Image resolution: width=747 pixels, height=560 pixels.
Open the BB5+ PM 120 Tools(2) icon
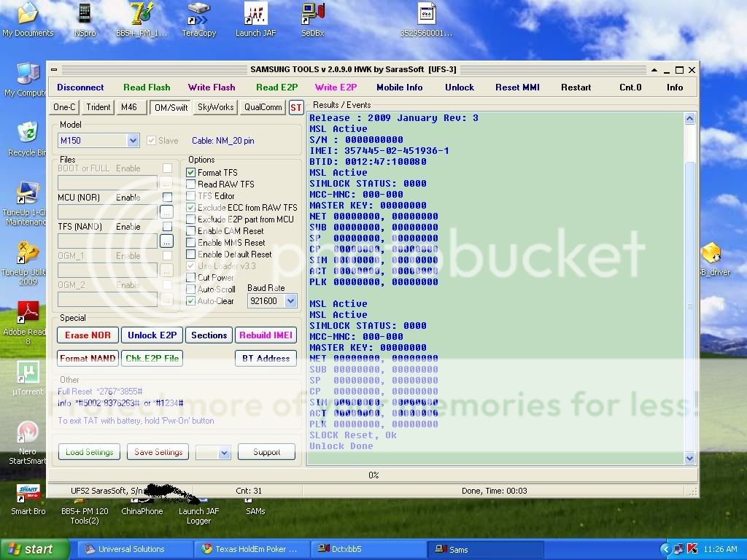pyautogui.click(x=85, y=512)
